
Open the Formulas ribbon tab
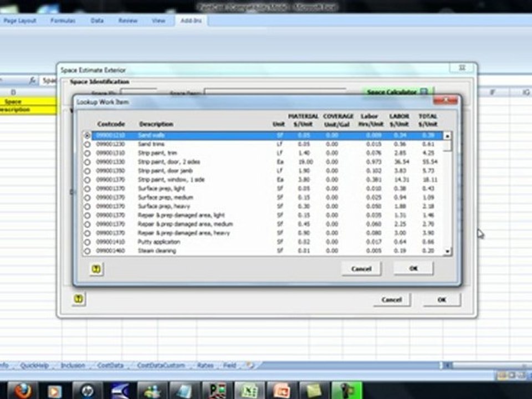(63, 21)
